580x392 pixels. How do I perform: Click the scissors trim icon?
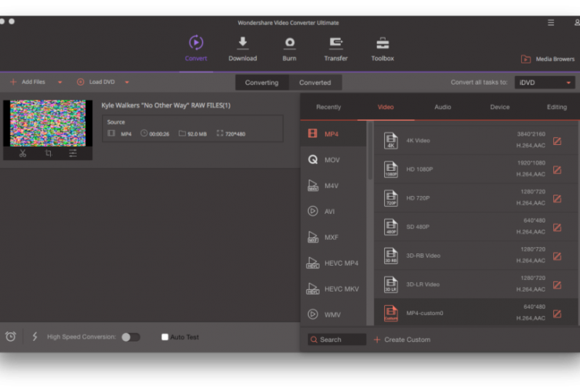pos(23,153)
